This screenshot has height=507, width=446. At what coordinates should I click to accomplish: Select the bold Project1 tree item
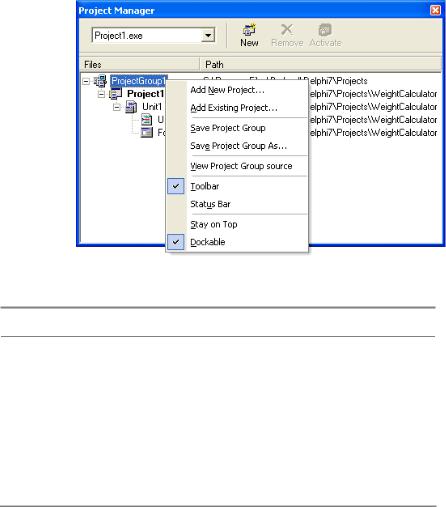coord(145,94)
